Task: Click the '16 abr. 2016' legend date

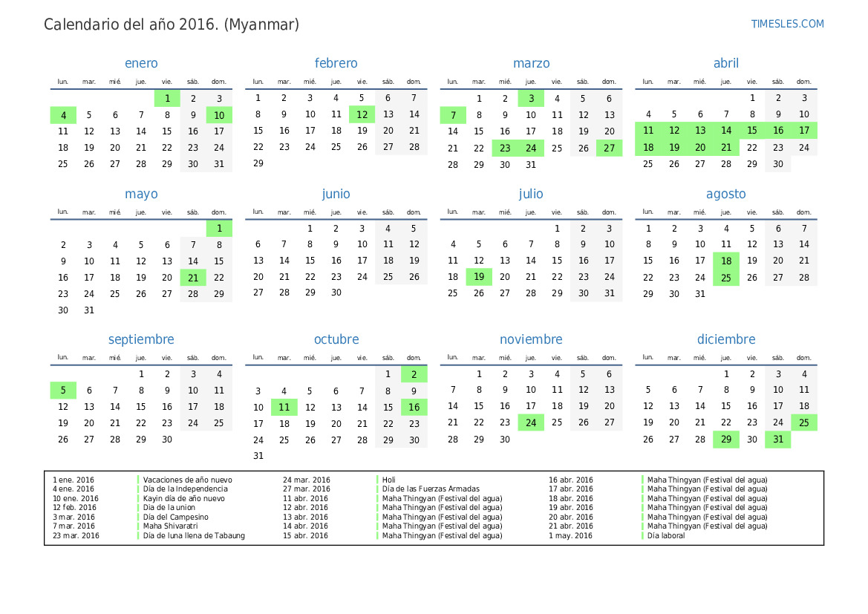Action: point(571,480)
